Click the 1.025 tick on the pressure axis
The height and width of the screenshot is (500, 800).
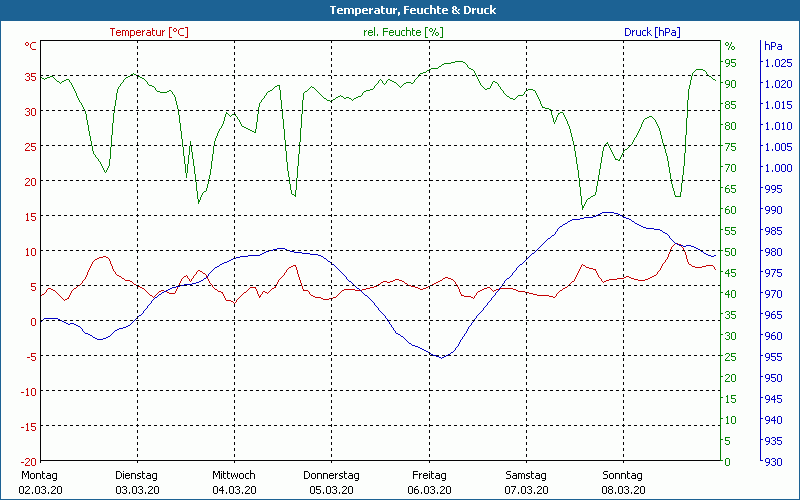coord(777,63)
